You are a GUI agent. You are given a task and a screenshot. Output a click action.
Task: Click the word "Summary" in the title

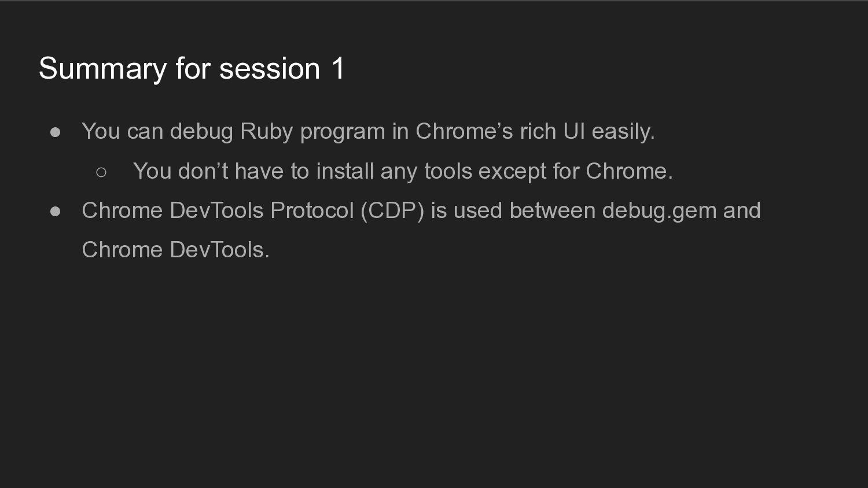coord(103,69)
